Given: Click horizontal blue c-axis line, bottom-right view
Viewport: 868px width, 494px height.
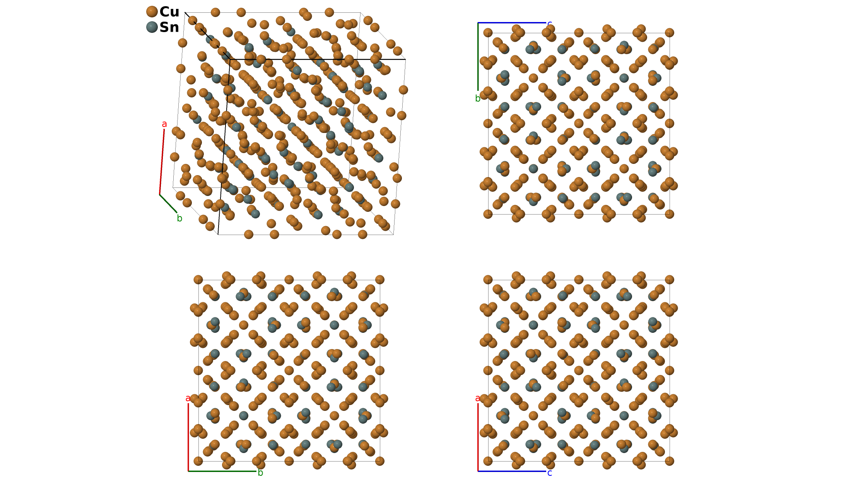Looking at the screenshot, I should point(512,471).
